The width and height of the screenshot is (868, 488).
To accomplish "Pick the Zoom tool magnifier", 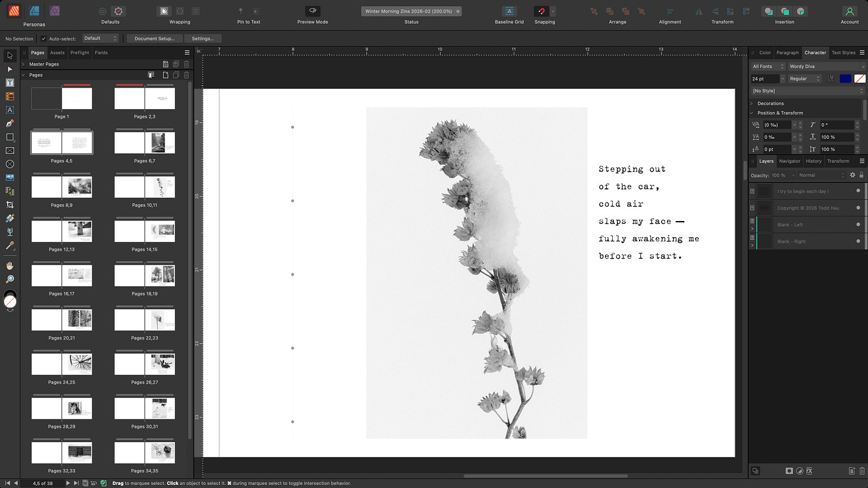I will coord(10,279).
